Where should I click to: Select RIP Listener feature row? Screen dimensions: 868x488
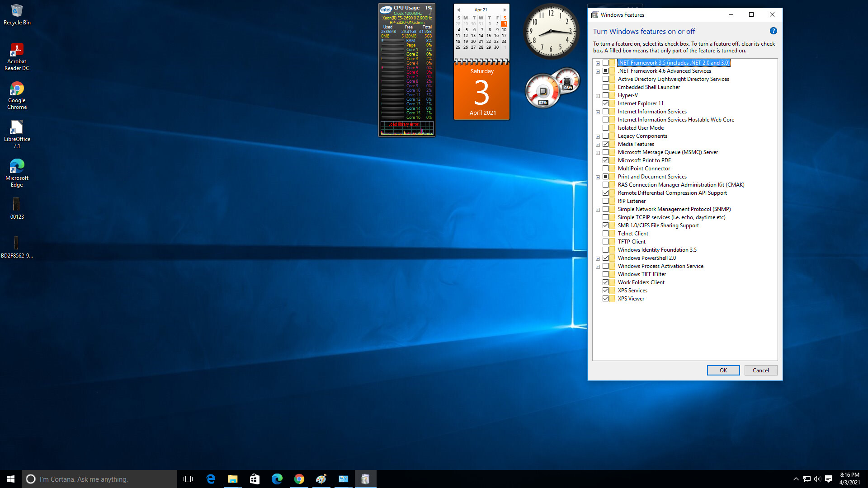click(x=632, y=201)
